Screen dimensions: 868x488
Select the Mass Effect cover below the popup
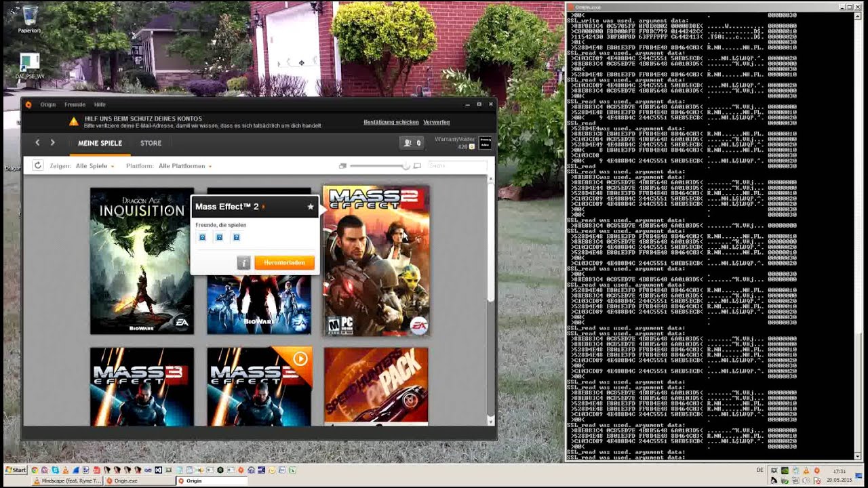[x=259, y=305]
